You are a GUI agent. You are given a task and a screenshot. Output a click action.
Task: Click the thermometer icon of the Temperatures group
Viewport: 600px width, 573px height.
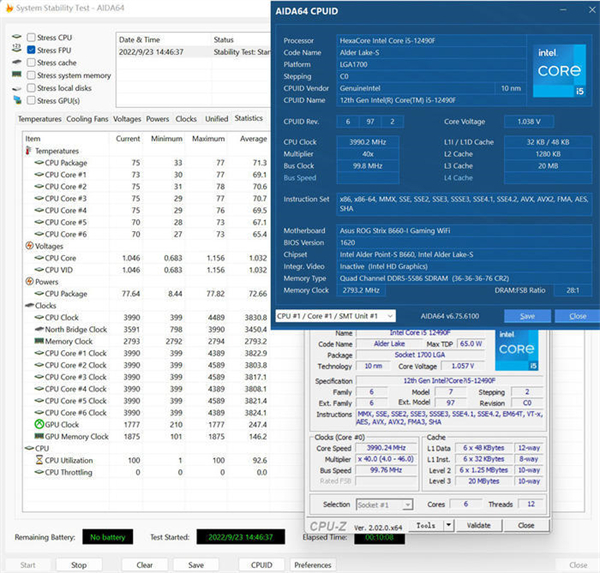click(28, 151)
